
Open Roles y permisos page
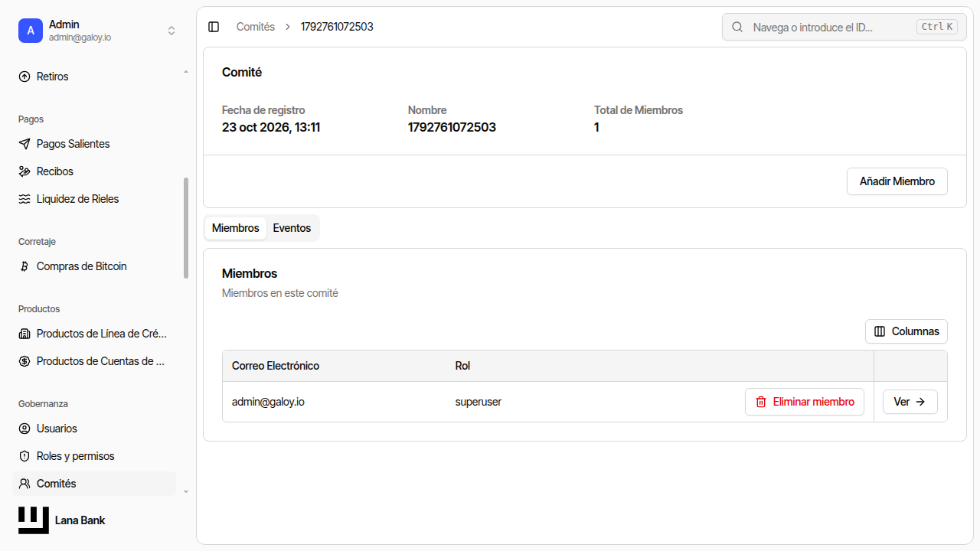(94, 456)
